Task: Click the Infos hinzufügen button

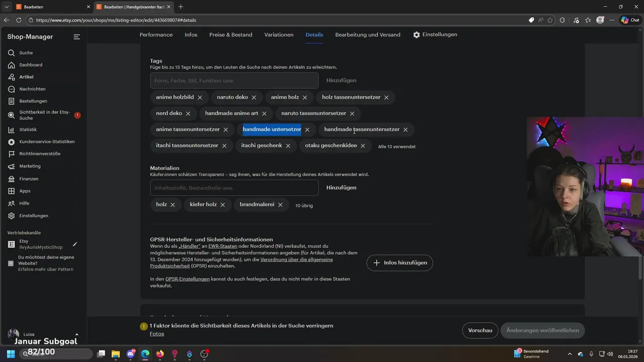Action: [x=400, y=263]
